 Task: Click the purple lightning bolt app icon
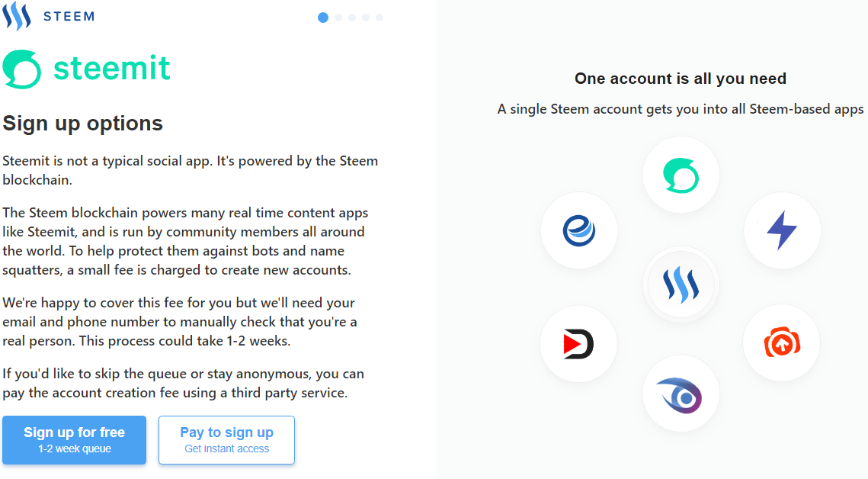(x=782, y=230)
